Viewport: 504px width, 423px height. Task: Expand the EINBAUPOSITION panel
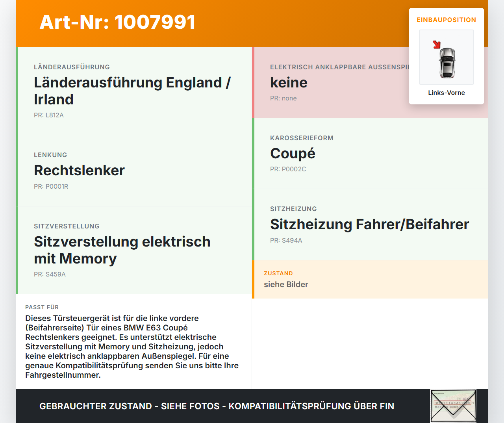click(446, 20)
